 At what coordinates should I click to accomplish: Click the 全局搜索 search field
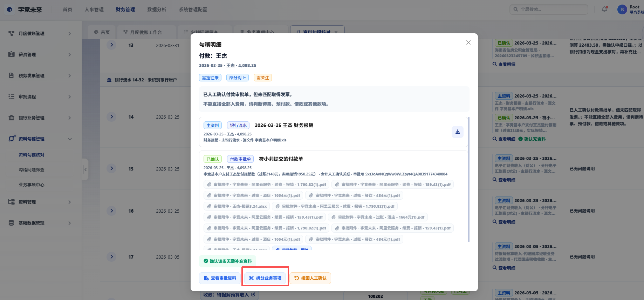[549, 9]
